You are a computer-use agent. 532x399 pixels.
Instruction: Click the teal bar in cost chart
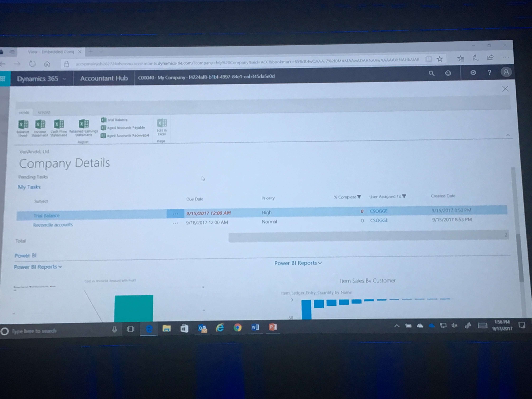[x=134, y=308]
